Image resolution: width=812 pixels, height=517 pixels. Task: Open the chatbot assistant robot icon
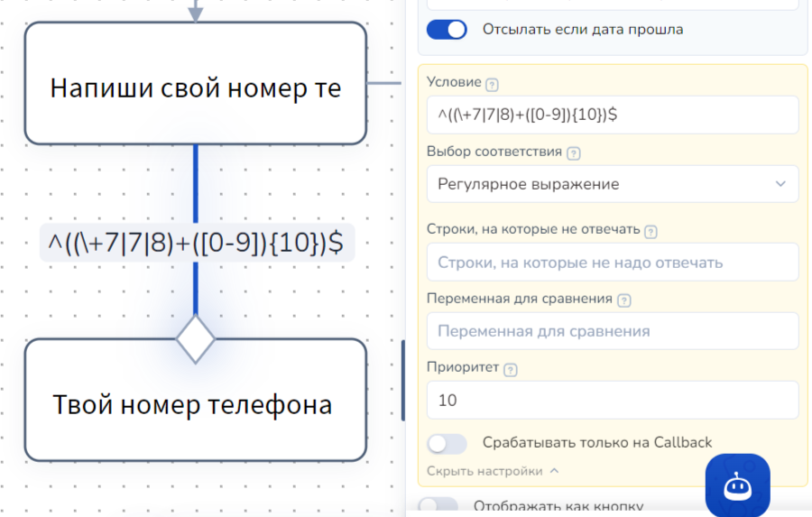737,486
